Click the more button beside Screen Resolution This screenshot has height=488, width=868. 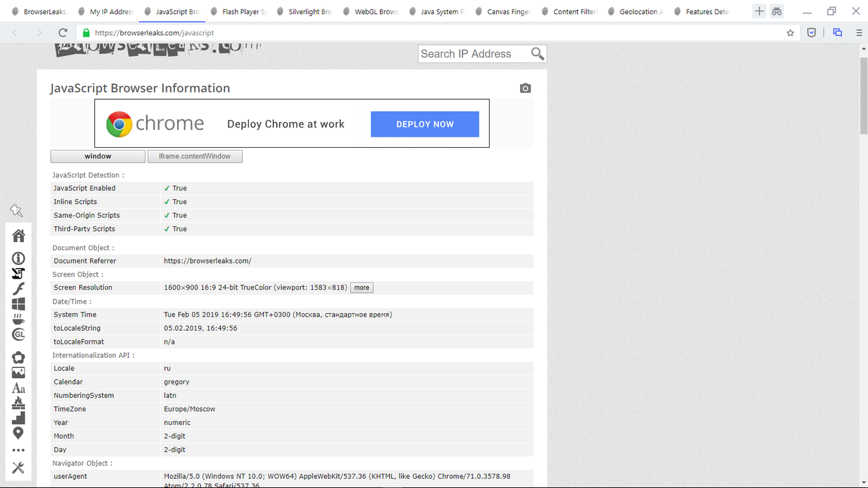click(x=361, y=287)
